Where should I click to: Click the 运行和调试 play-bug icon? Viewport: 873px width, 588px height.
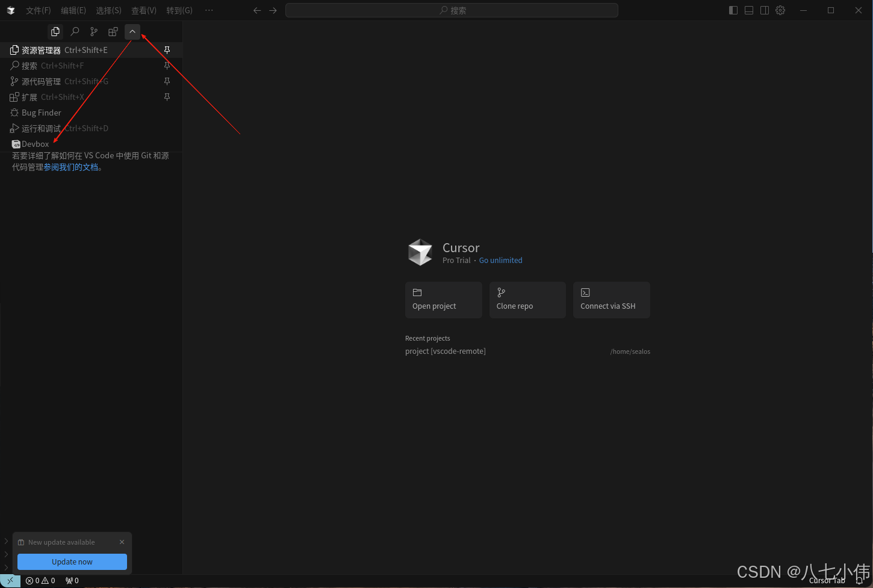(14, 128)
